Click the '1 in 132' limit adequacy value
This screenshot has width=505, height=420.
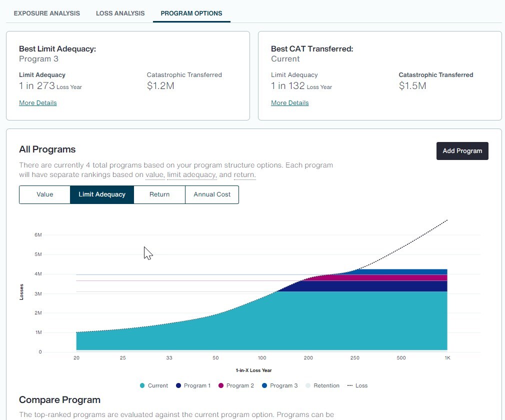287,85
